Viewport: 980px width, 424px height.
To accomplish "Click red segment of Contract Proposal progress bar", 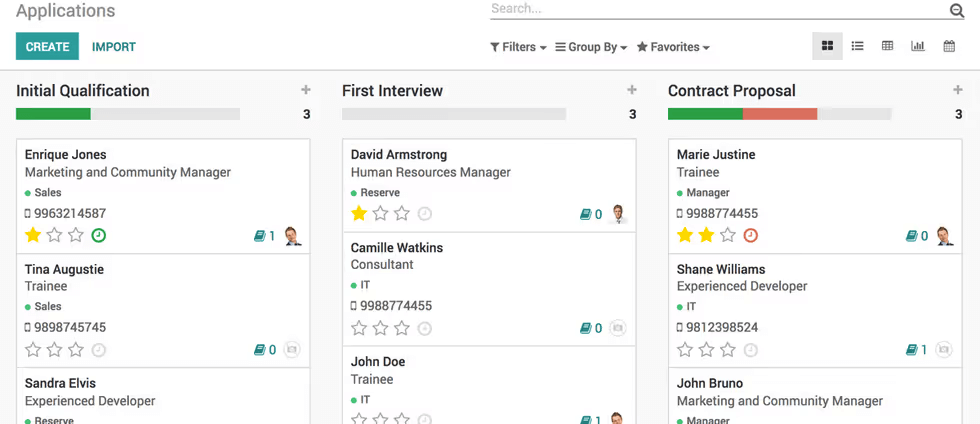I will click(780, 114).
